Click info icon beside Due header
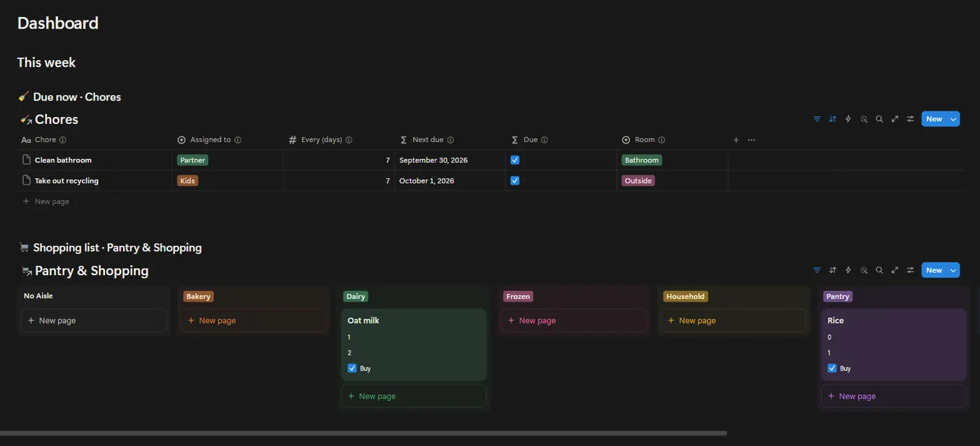This screenshot has width=980, height=446. click(x=544, y=140)
